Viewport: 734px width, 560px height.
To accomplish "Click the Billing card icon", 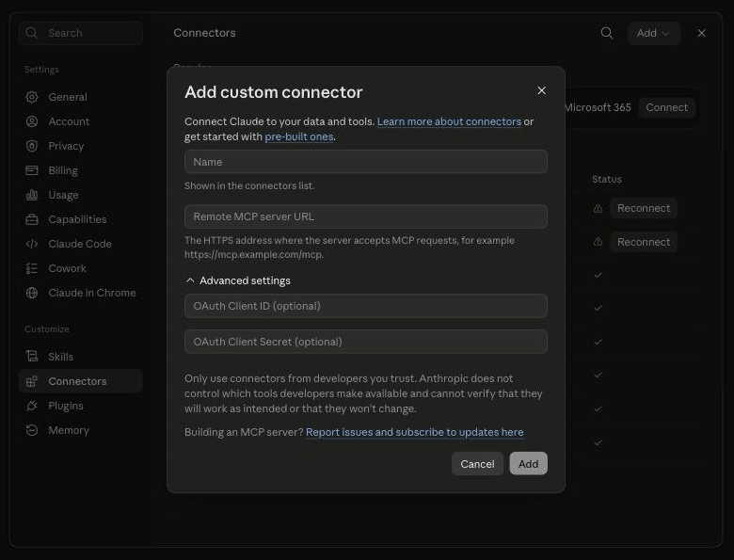I will [x=32, y=170].
